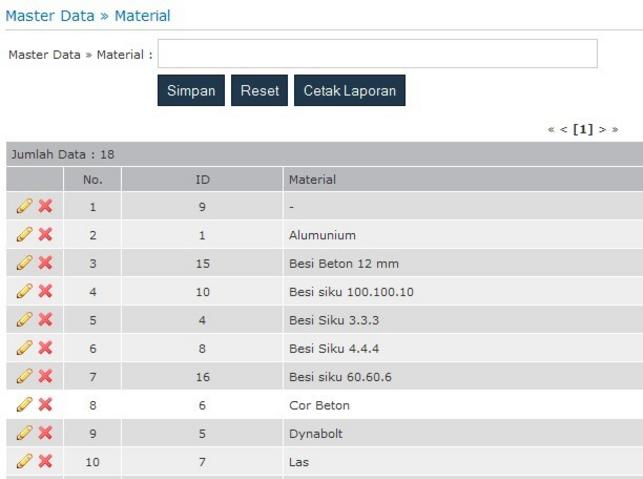The width and height of the screenshot is (643, 479).
Task: Focus the Material name input field
Action: 377,54
